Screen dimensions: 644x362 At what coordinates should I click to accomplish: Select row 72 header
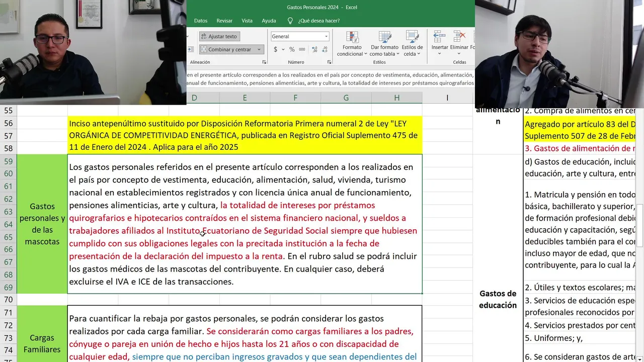pyautogui.click(x=8, y=325)
